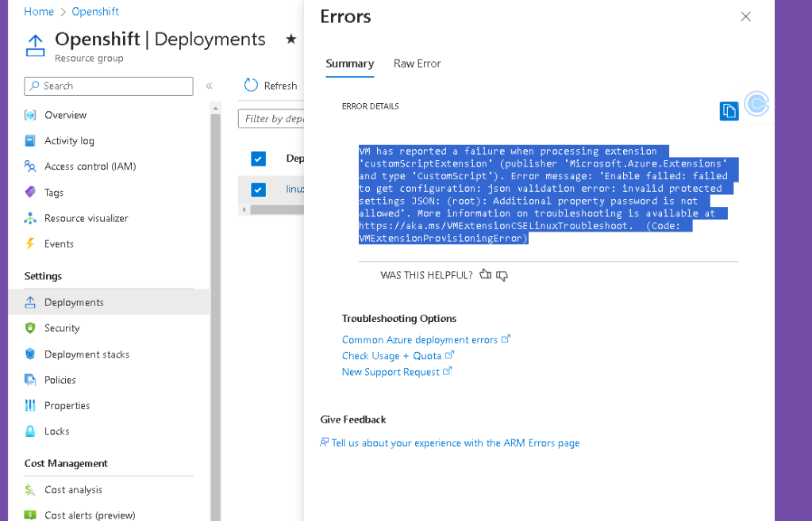
Task: Open Cost alerts (preview)
Action: coord(90,515)
